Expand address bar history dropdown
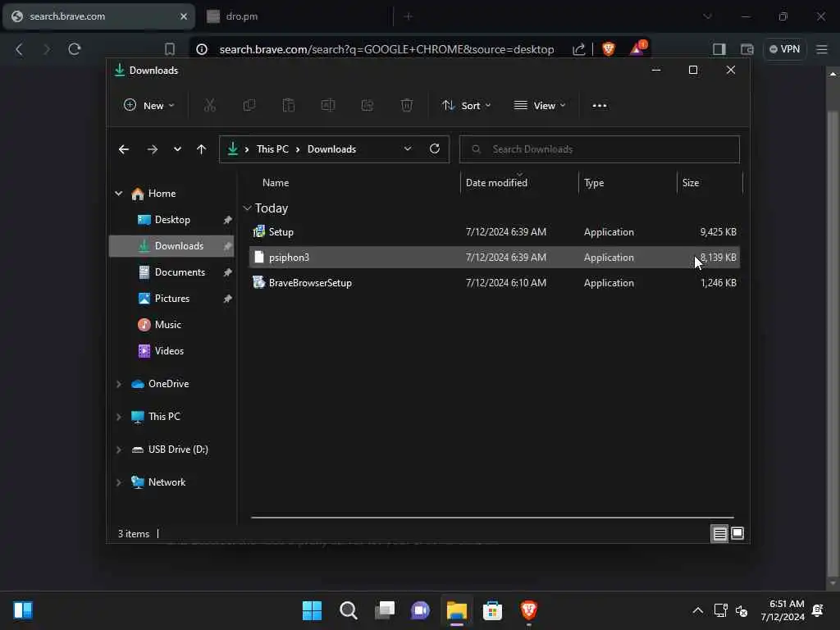Screen dimensions: 840x630 tap(408, 149)
